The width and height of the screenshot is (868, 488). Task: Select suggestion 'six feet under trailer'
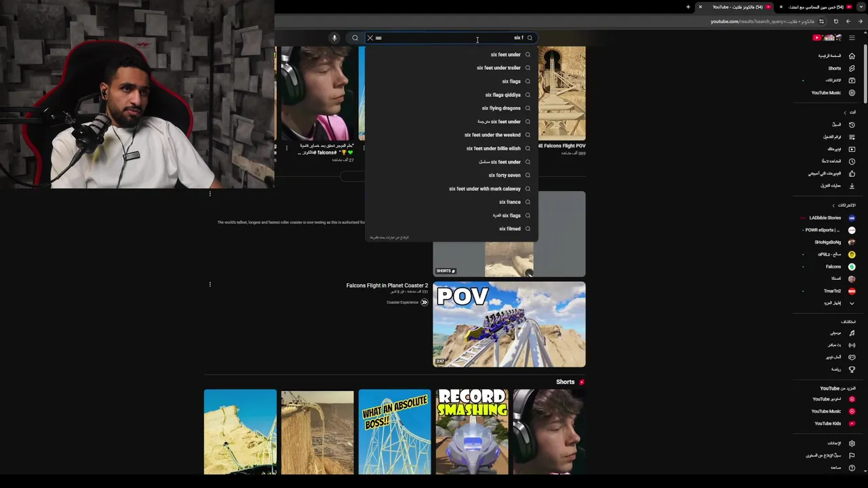(451, 68)
